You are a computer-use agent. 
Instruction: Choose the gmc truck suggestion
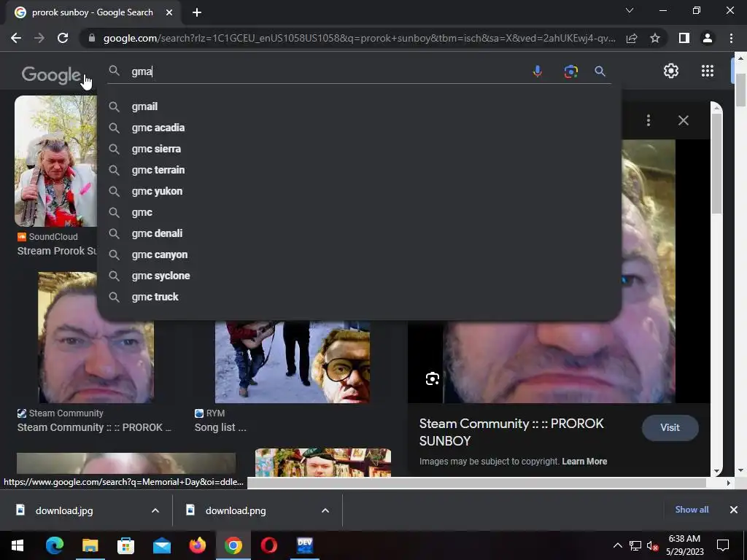click(x=359, y=297)
